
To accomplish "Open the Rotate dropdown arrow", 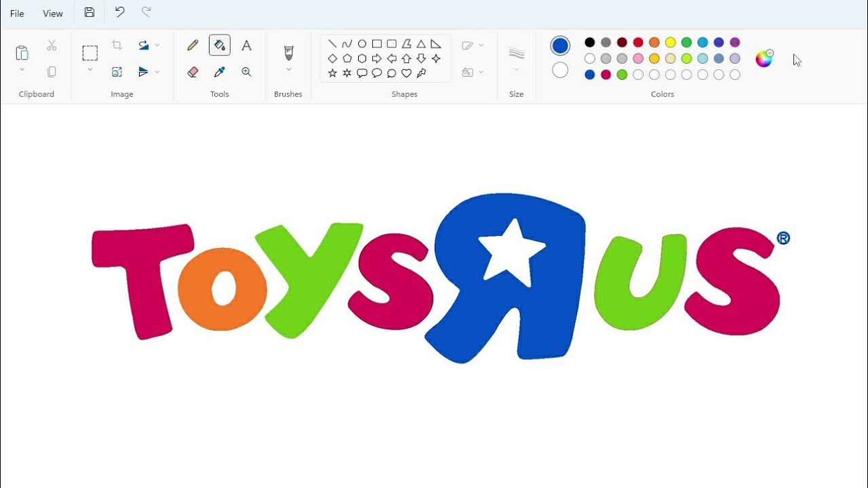I will point(157,45).
